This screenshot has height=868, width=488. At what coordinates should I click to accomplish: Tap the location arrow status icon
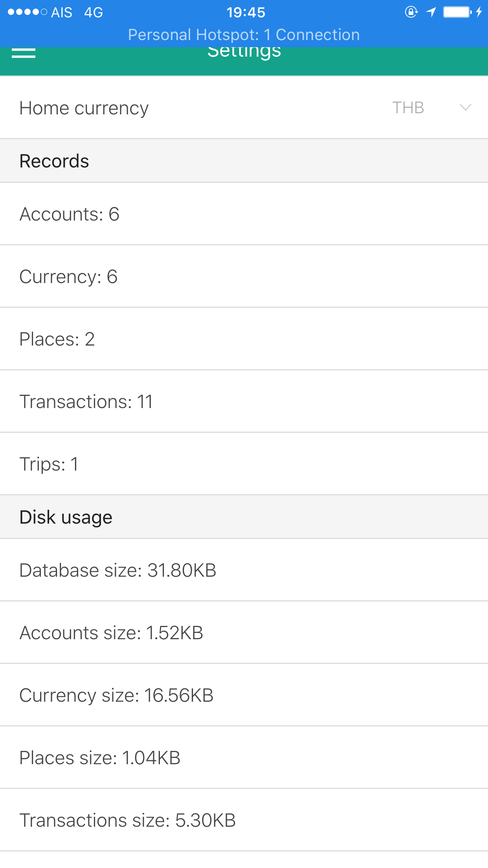[x=431, y=12]
